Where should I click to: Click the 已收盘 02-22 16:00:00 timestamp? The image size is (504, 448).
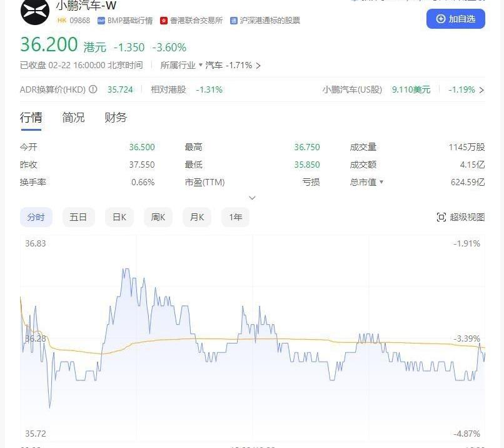81,65
